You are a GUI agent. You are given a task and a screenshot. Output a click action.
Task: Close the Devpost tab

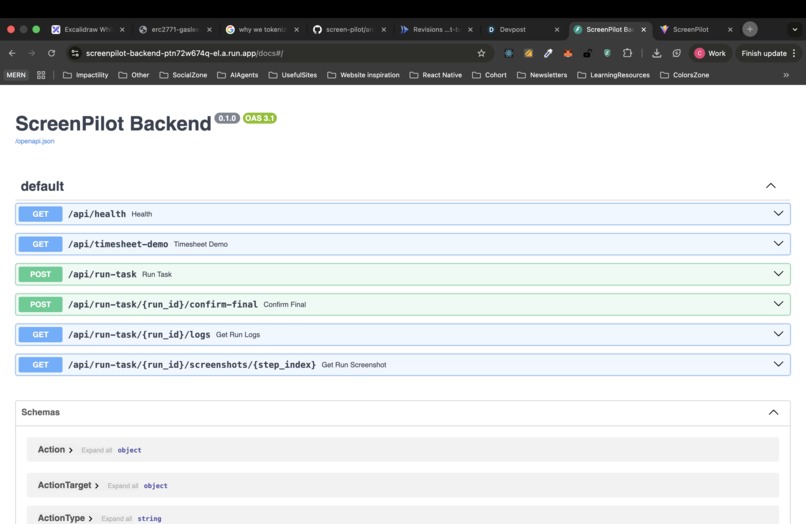click(x=557, y=29)
